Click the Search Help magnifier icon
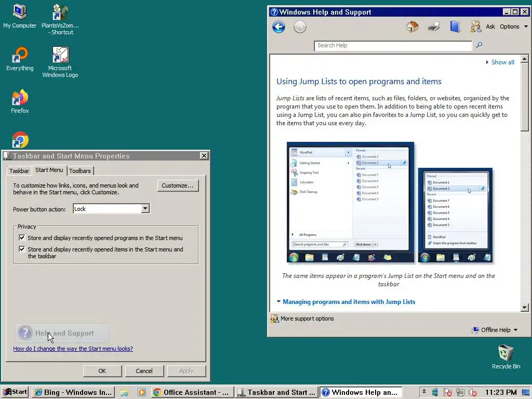The image size is (532, 399). pyautogui.click(x=479, y=45)
